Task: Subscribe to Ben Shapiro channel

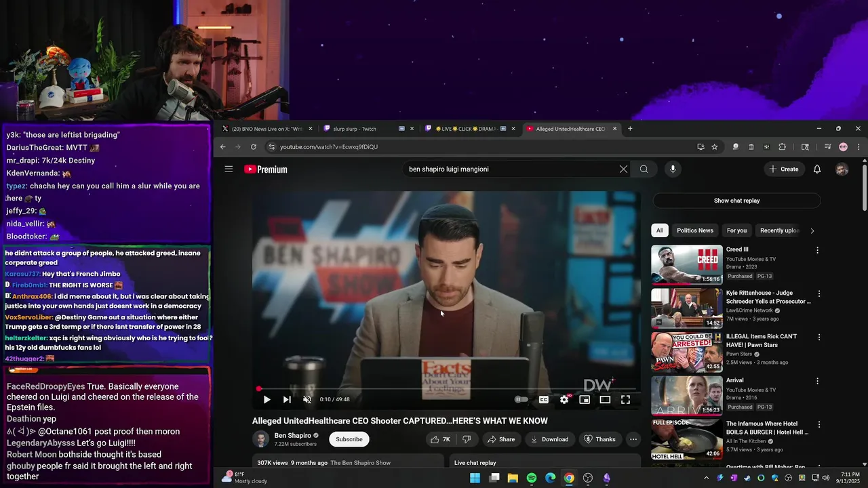Action: (x=349, y=439)
